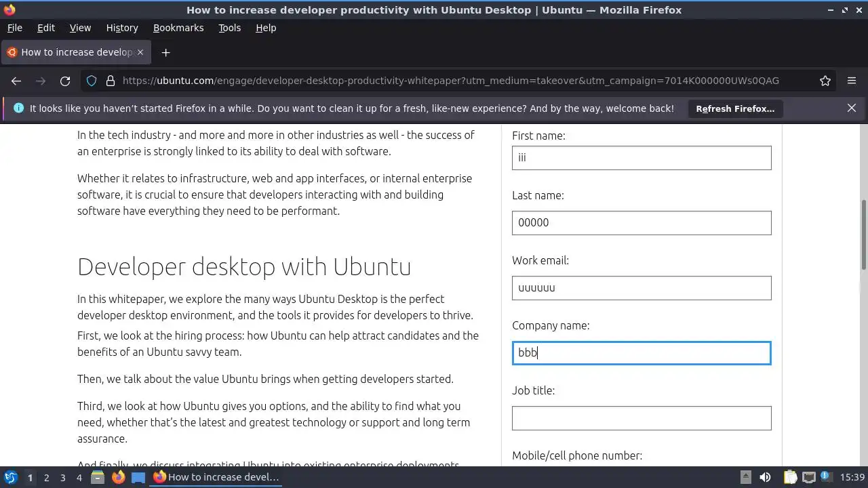The height and width of the screenshot is (488, 868).
Task: Select the Firefox window taskbar entry
Action: [x=217, y=477]
